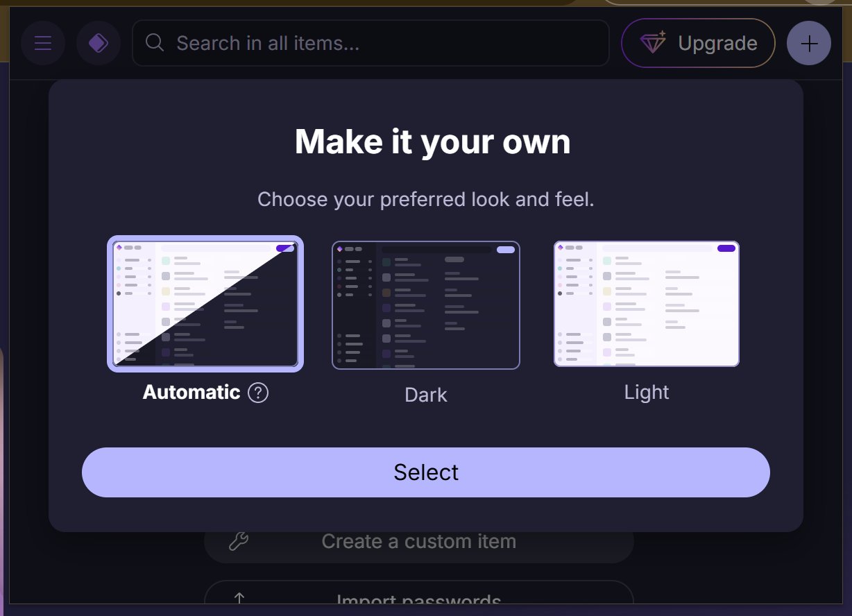
Task: Click the Dark theme label
Action: click(426, 395)
